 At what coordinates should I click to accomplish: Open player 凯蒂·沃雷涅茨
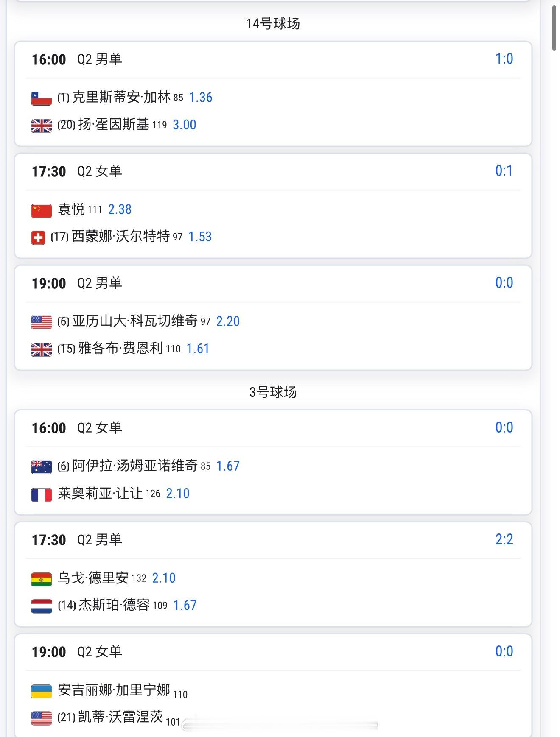coord(121,717)
